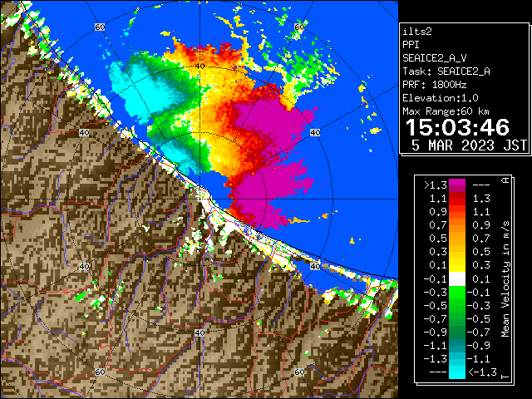Click the letter T beside the legend bottom
The width and height of the screenshot is (532, 399).
pyautogui.click(x=505, y=377)
